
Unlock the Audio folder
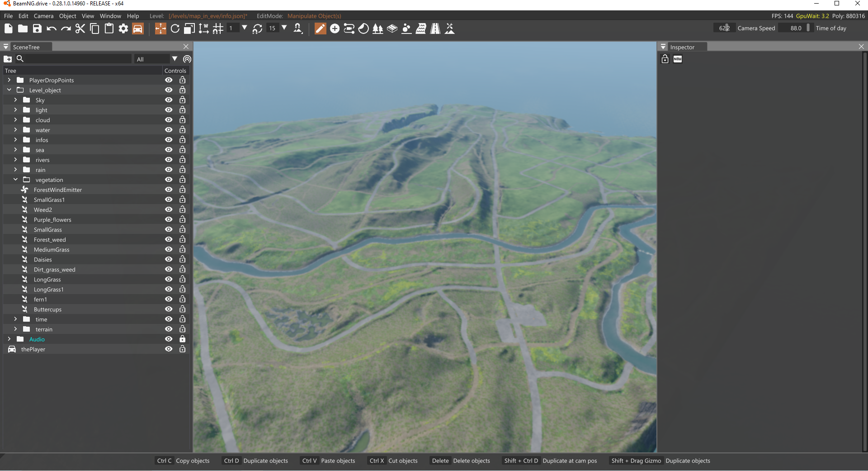click(182, 339)
